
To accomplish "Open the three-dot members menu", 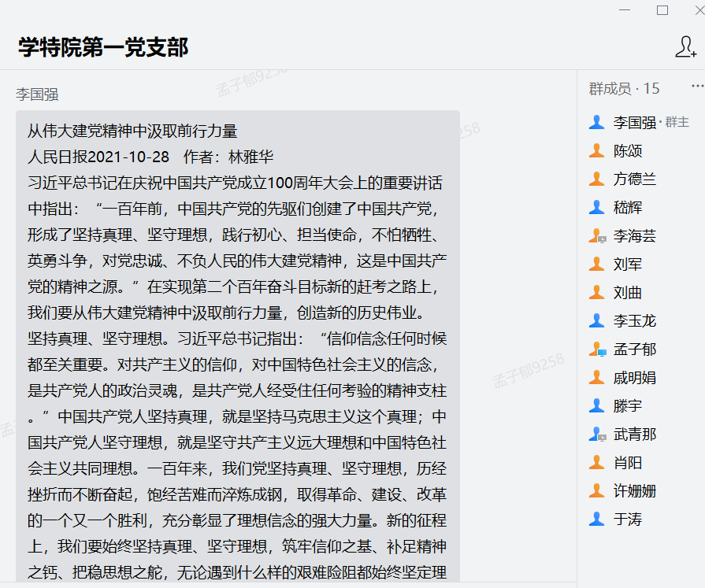I will point(696,87).
